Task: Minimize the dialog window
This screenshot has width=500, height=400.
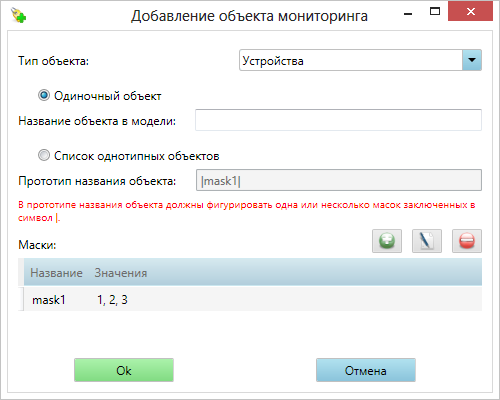Action: pyautogui.click(x=408, y=13)
